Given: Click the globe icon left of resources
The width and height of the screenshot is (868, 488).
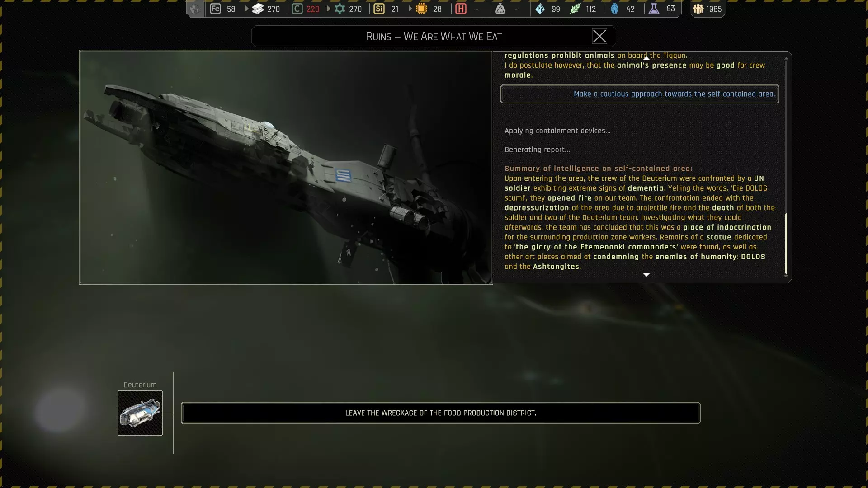Looking at the screenshot, I should pyautogui.click(x=195, y=9).
